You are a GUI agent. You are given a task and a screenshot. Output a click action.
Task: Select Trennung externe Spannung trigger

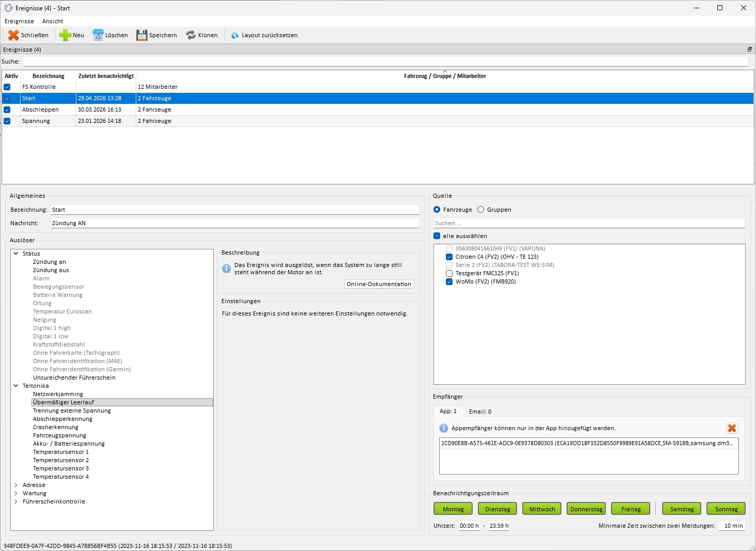coord(72,411)
